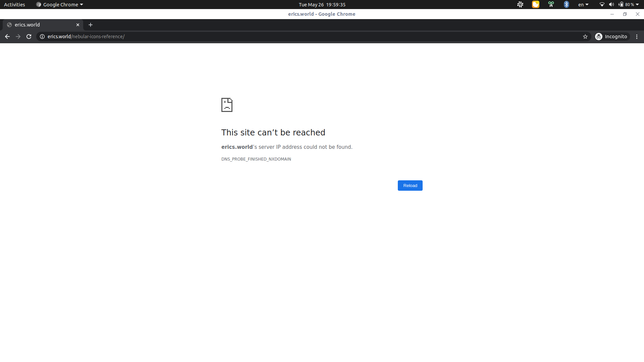This screenshot has height=362, width=644.
Task: Open Slack from the system tray
Action: coord(520,4)
